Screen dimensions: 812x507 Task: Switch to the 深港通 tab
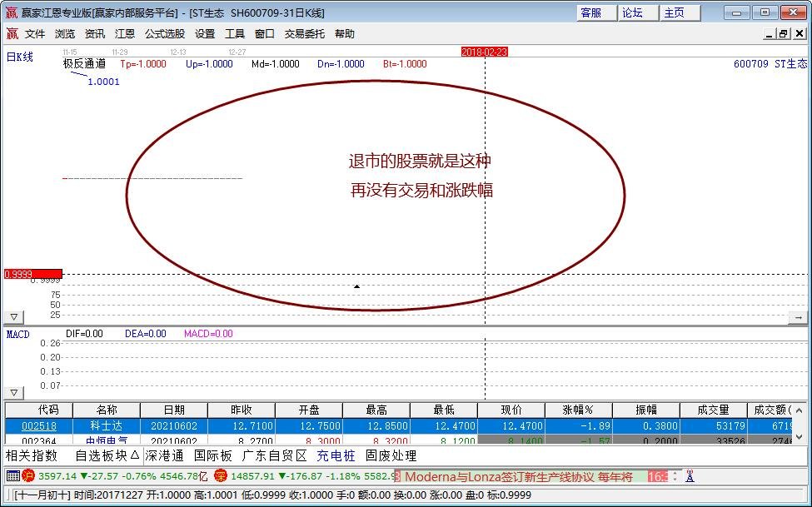click(164, 455)
